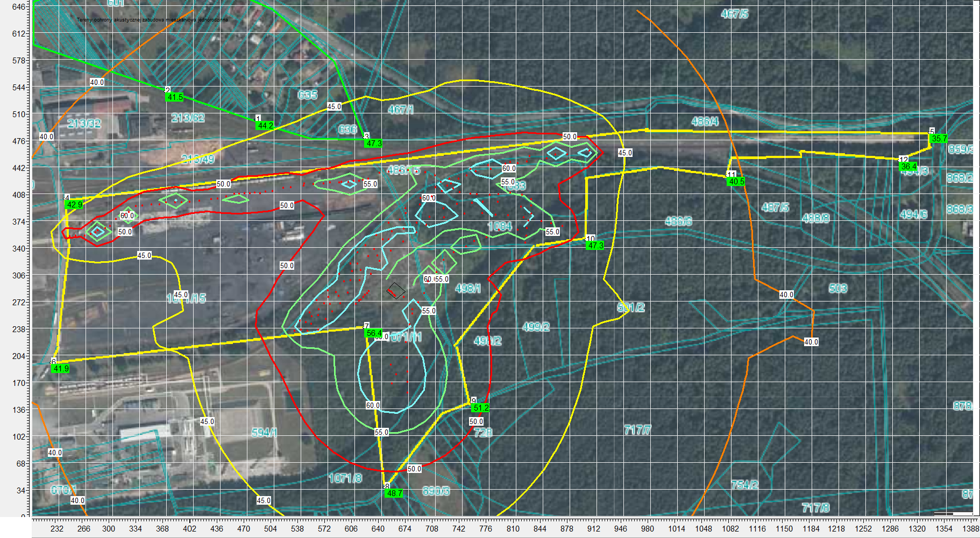The height and width of the screenshot is (538, 980).
Task: Select the parcel labeled 486/4
Action: tap(705, 121)
